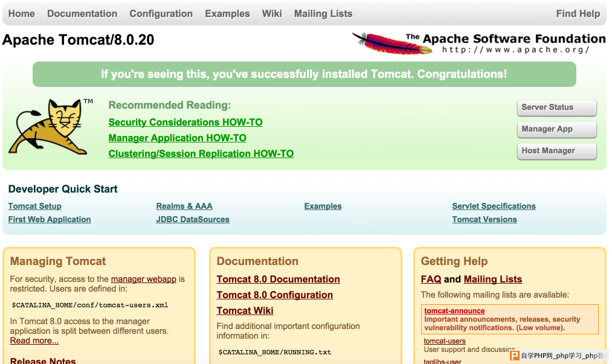Click the Managing Tomcat heading
612x364 pixels.
[x=58, y=261]
